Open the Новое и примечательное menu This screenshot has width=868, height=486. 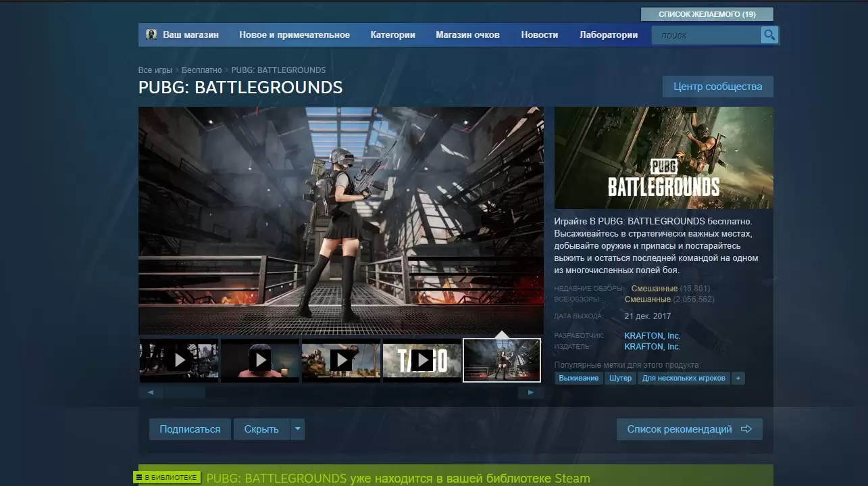(x=295, y=34)
